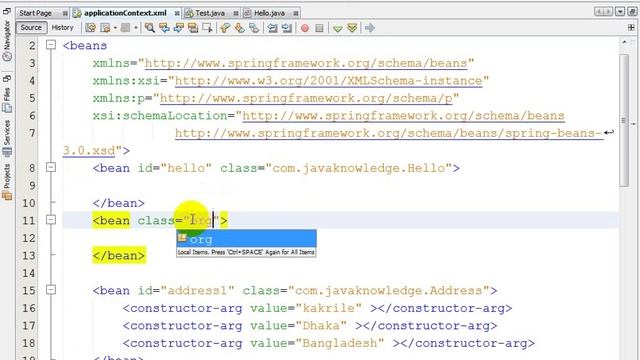Image resolution: width=640 pixels, height=360 pixels.
Task: Toggle Highlight Search icon
Action: point(193,28)
